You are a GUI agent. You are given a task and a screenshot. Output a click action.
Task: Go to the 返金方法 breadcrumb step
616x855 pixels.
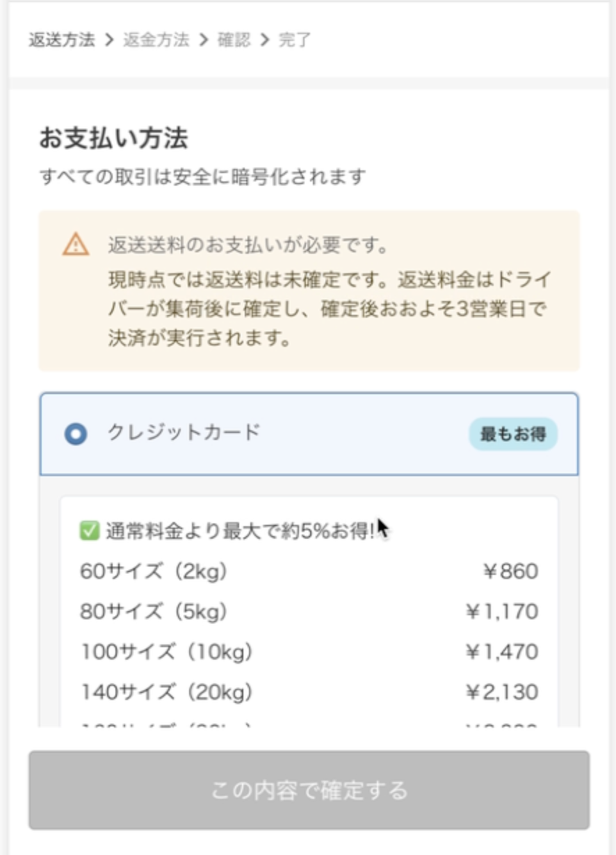point(156,40)
